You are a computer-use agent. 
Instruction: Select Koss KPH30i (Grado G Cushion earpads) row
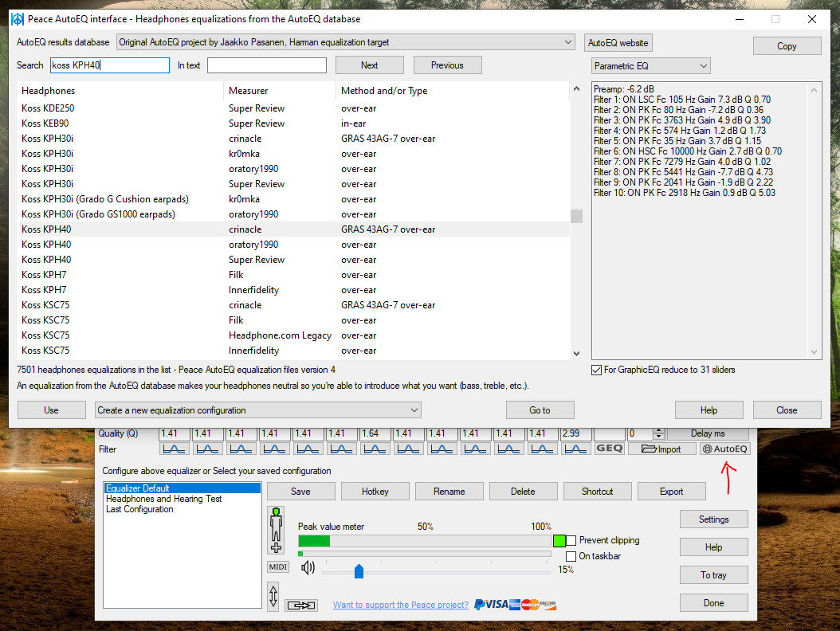pyautogui.click(x=295, y=199)
